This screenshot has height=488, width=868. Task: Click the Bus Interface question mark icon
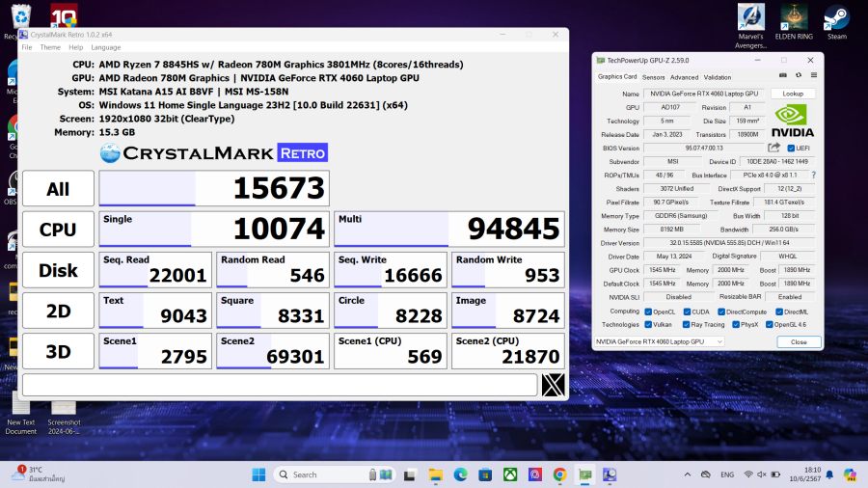(x=813, y=176)
